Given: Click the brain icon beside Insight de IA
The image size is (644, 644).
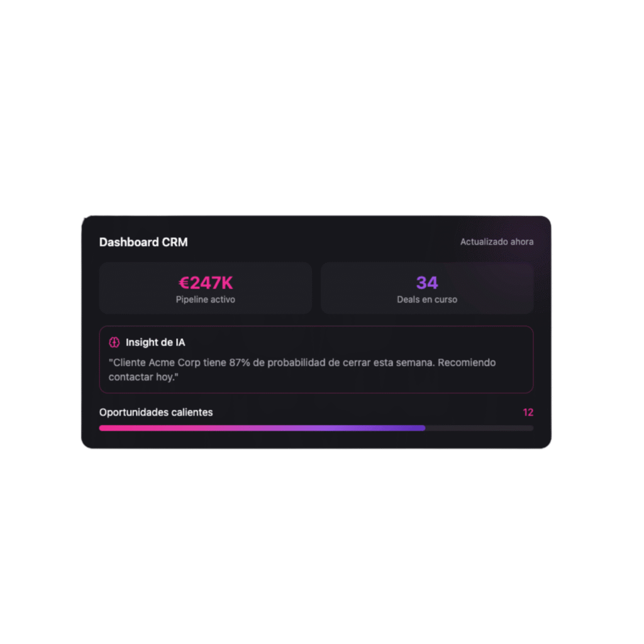Looking at the screenshot, I should pos(114,343).
